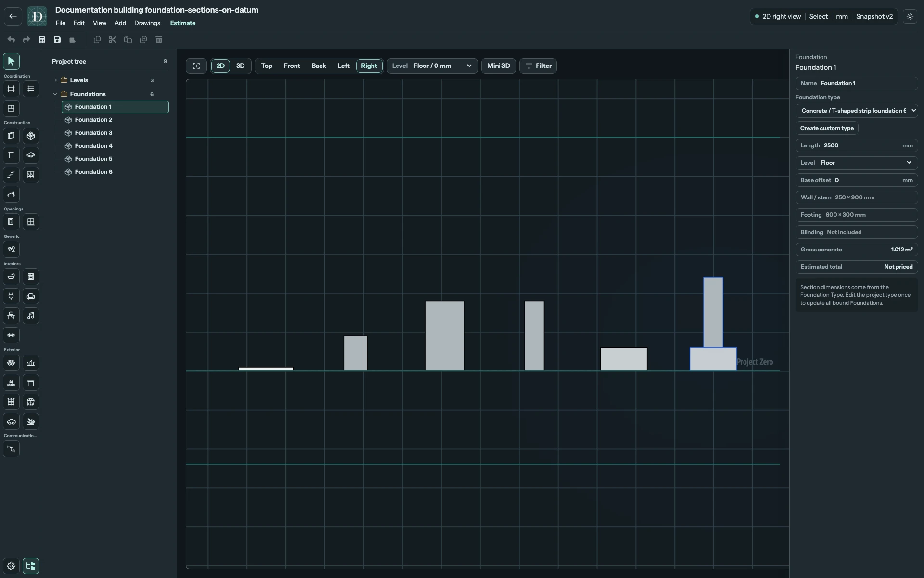Open the View menu
Screen dimensions: 924x578
(100, 23)
